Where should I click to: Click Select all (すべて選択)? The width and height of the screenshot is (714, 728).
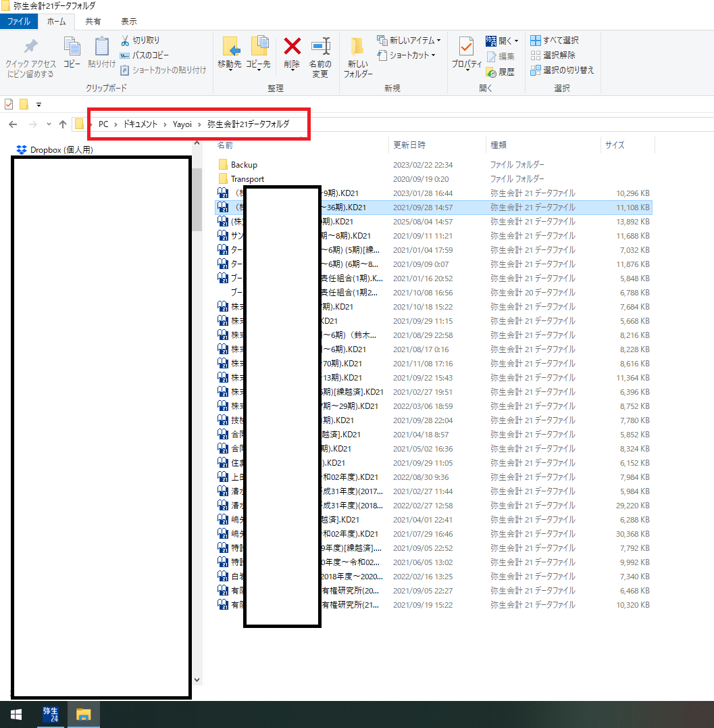tap(555, 41)
